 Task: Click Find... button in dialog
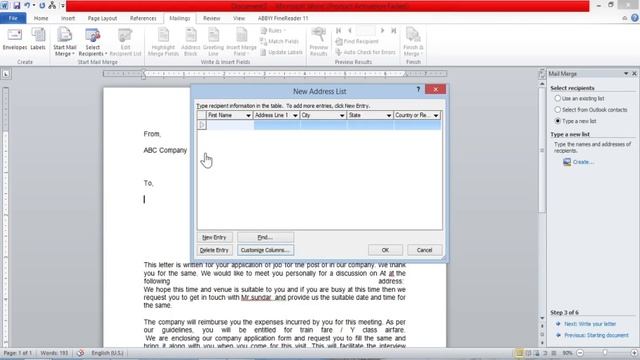pyautogui.click(x=265, y=237)
